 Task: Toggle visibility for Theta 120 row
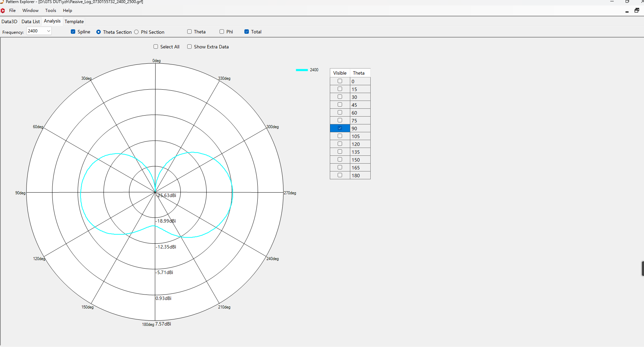[x=340, y=144]
